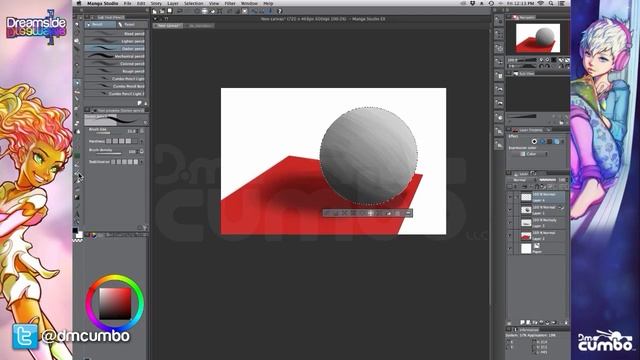Viewport: 640px width, 360px height.
Task: Select the Real pencil brush
Action: coord(116,34)
